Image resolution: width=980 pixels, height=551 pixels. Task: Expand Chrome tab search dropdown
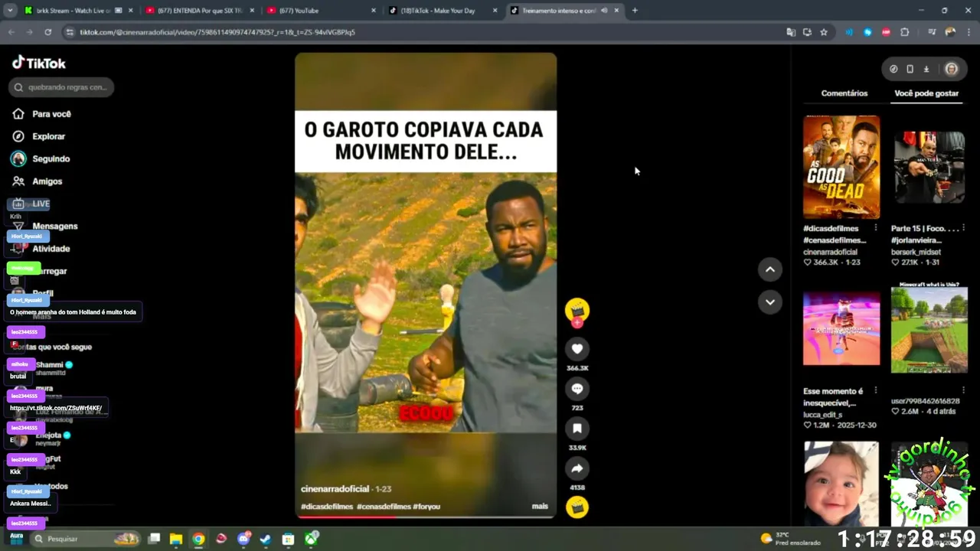[10, 11]
